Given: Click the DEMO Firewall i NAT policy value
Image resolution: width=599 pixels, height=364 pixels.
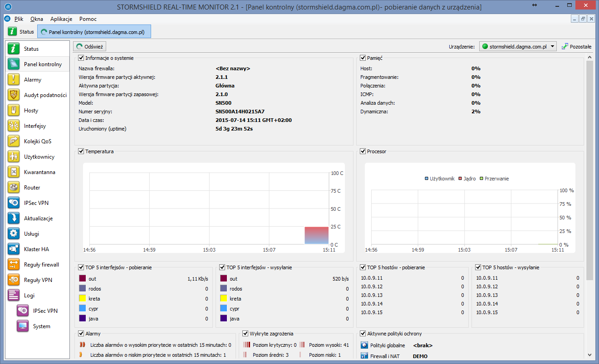Looking at the screenshot, I should 420,356.
